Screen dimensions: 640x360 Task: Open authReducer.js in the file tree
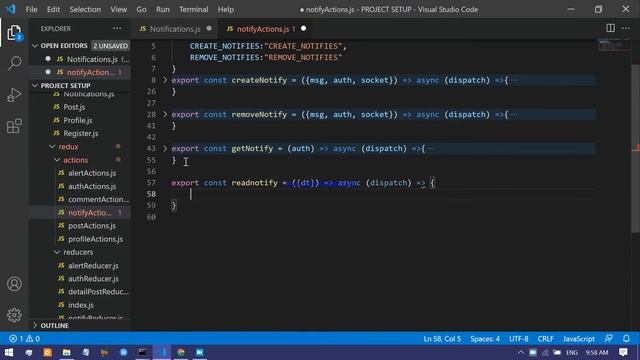pos(93,278)
